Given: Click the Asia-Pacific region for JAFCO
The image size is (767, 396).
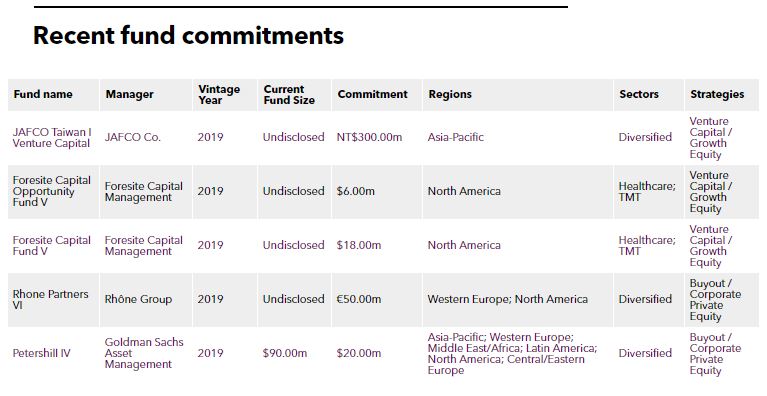Looking at the screenshot, I should pos(455,137).
